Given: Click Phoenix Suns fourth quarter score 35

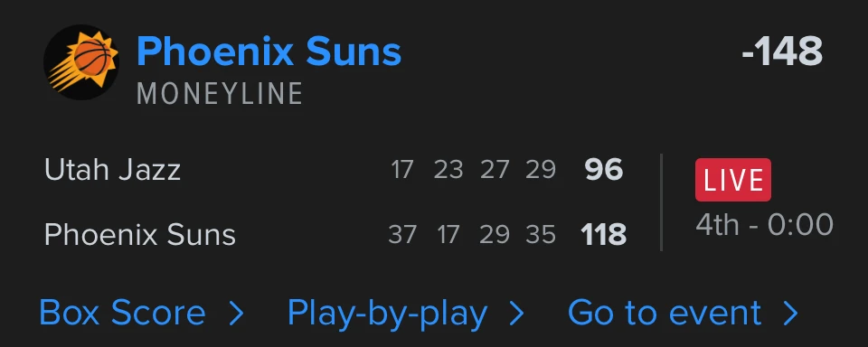Looking at the screenshot, I should pos(541,235).
